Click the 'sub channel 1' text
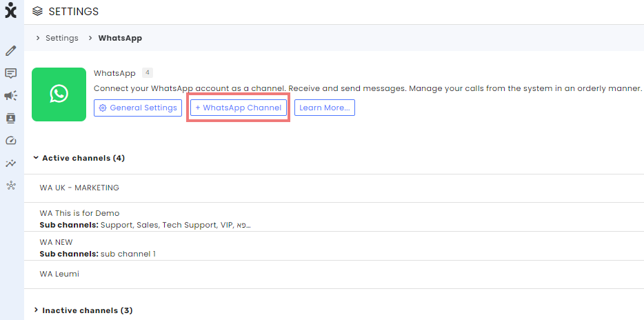Image resolution: width=644 pixels, height=320 pixels. (128, 254)
